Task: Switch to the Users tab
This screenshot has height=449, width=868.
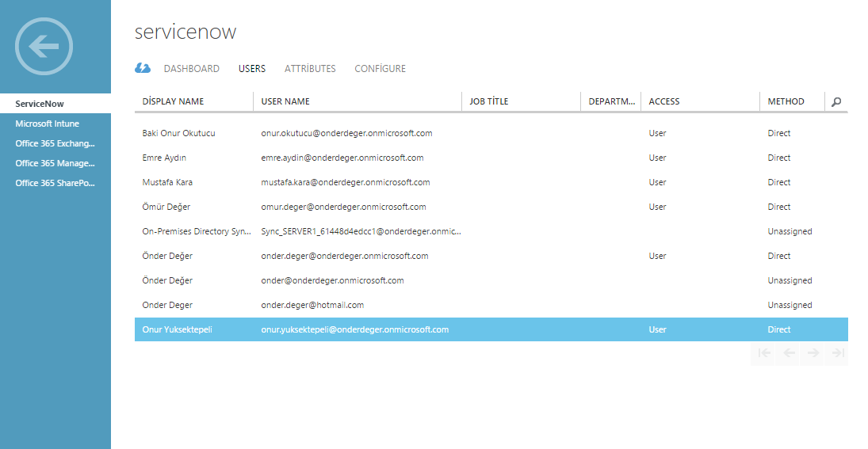Action: [252, 69]
